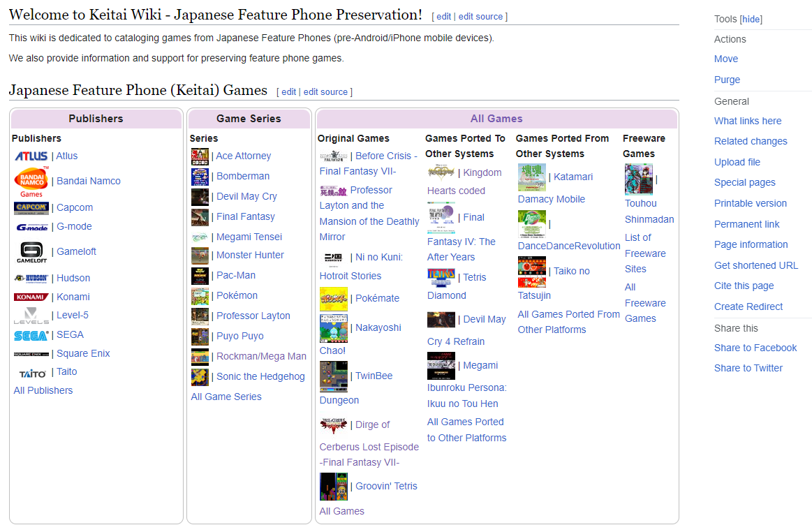Image resolution: width=812 pixels, height=532 pixels.
Task: Open the Printable version
Action: (751, 204)
